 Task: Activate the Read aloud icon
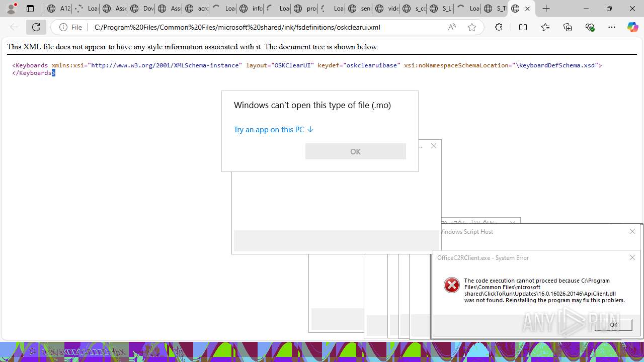click(x=452, y=27)
